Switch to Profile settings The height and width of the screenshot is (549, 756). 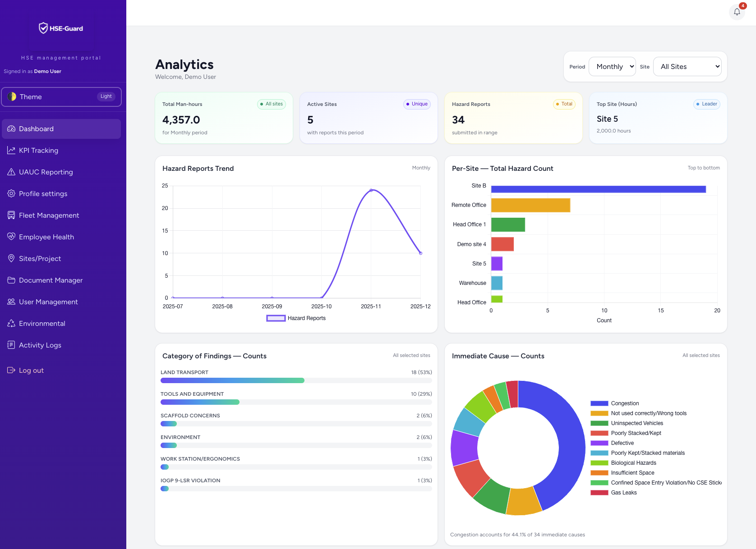(43, 193)
